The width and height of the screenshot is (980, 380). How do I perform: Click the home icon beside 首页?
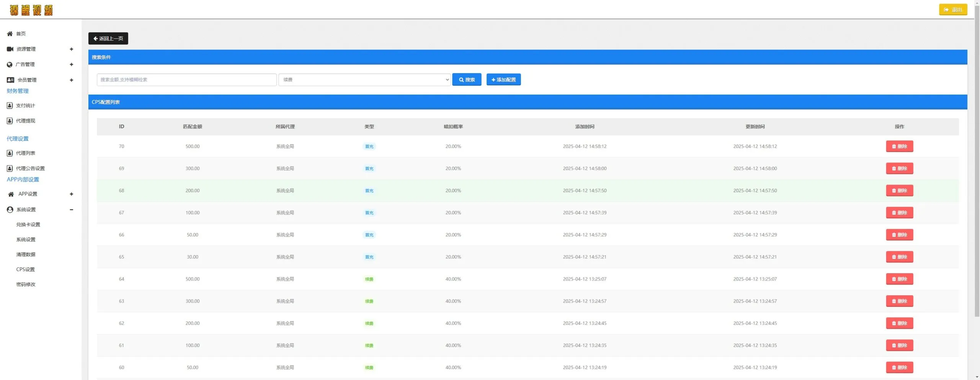10,34
